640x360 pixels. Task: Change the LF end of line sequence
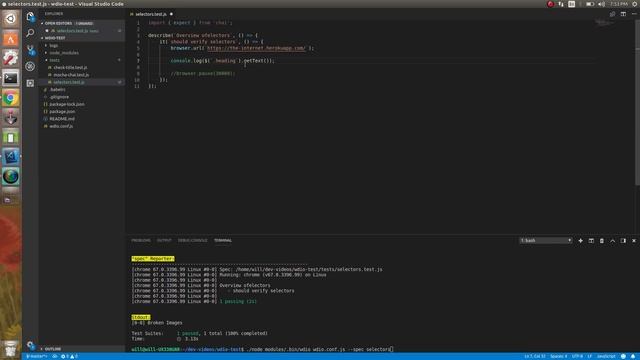pos(589,356)
